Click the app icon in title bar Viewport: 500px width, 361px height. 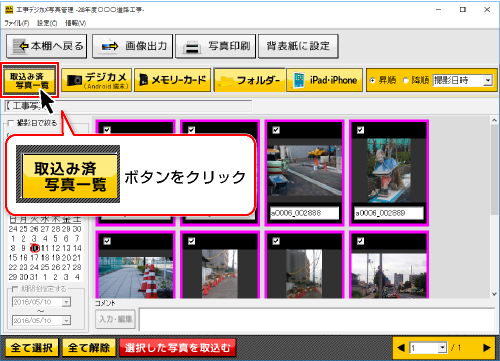pos(9,10)
